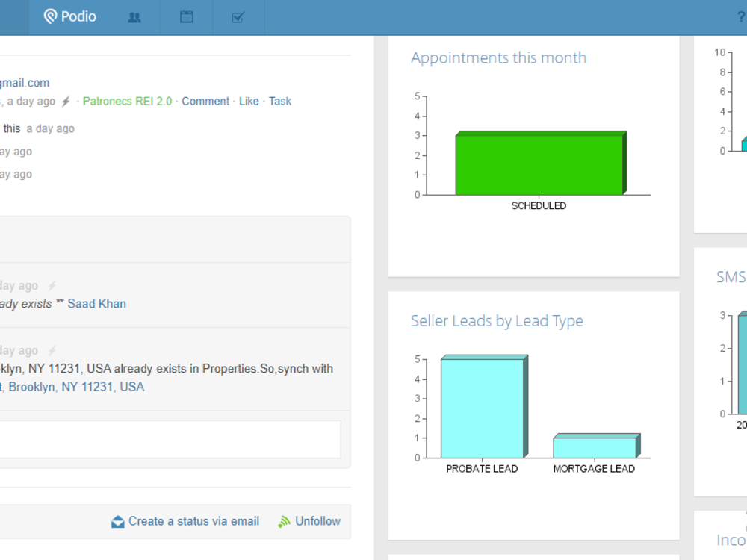The image size is (747, 560).
Task: Click Create a status via email
Action: [194, 521]
